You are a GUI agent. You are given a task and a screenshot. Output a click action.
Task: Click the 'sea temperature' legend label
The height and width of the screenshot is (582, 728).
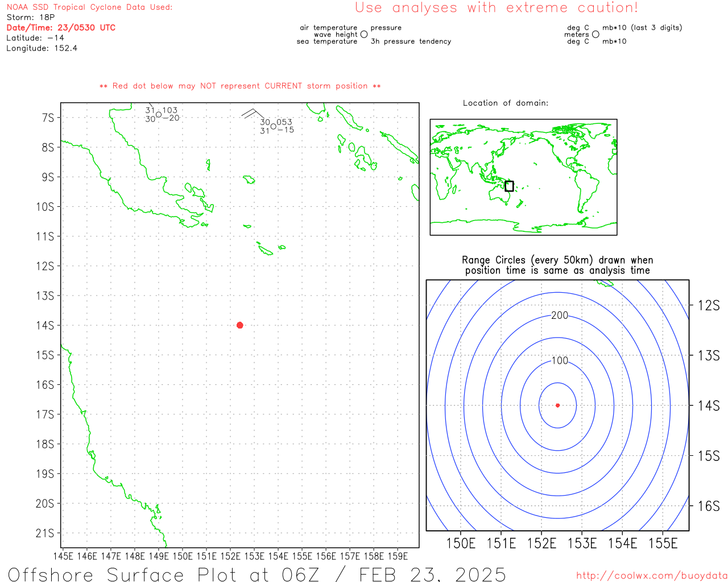click(327, 41)
